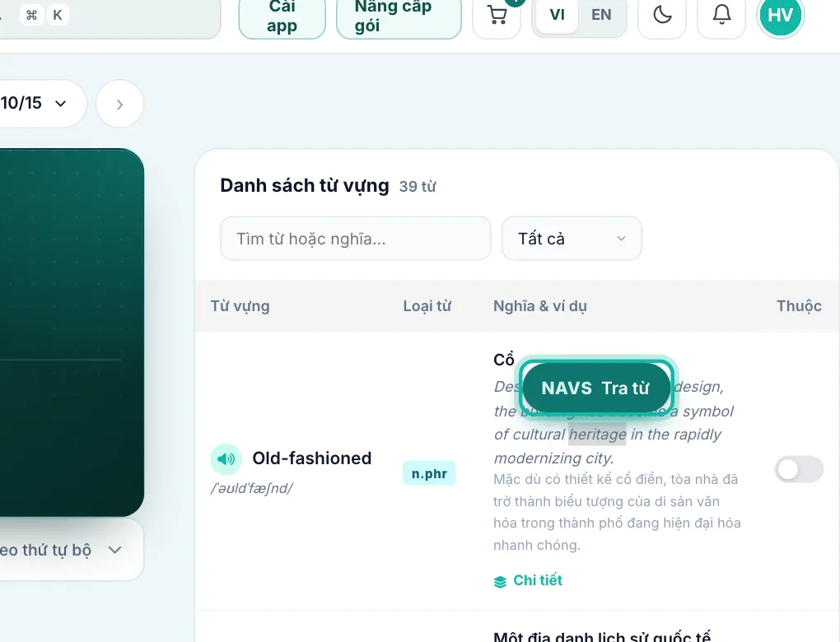The image size is (840, 642).
Task: Switch language to EN
Action: click(601, 15)
